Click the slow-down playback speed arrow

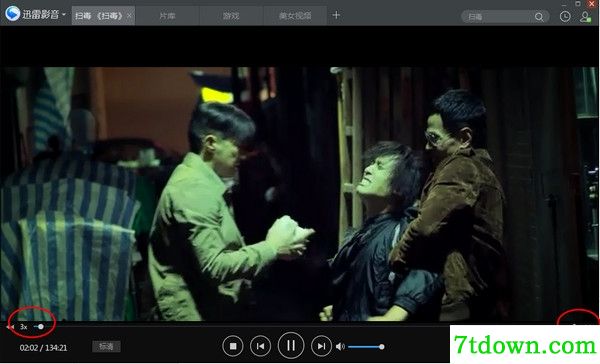tap(10, 327)
